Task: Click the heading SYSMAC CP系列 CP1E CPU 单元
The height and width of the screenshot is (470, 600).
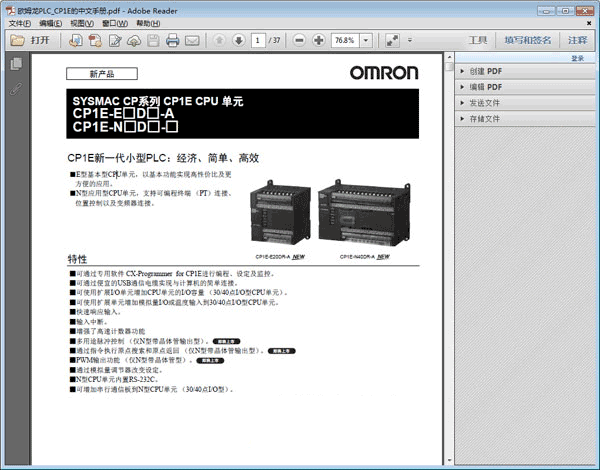Action: (158, 101)
